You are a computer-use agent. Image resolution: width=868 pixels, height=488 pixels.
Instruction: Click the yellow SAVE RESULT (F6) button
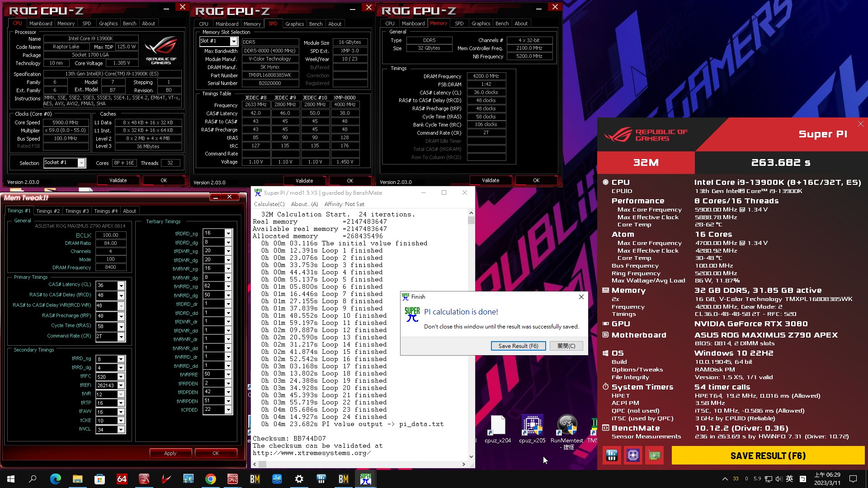click(x=768, y=455)
